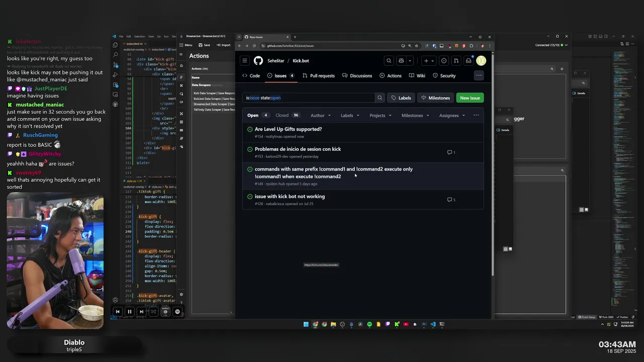
Task: Expand the Copilot dropdown arrow in header
Action: coord(410,61)
